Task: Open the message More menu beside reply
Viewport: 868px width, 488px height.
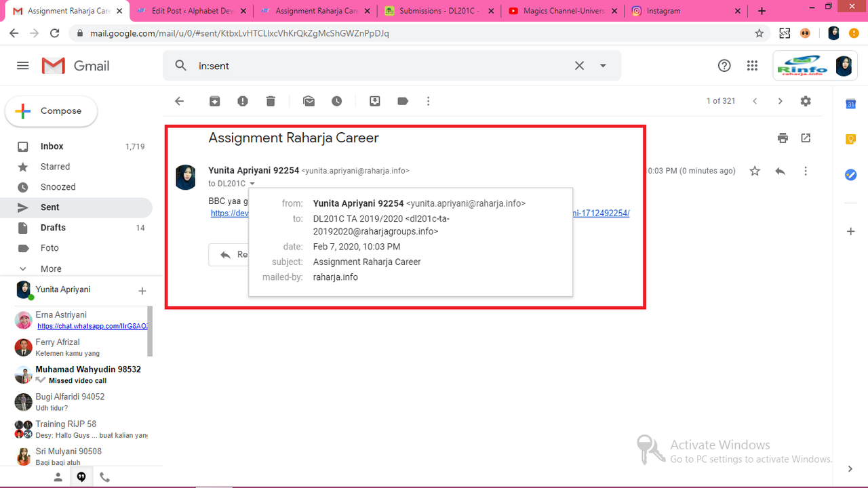Action: [806, 171]
